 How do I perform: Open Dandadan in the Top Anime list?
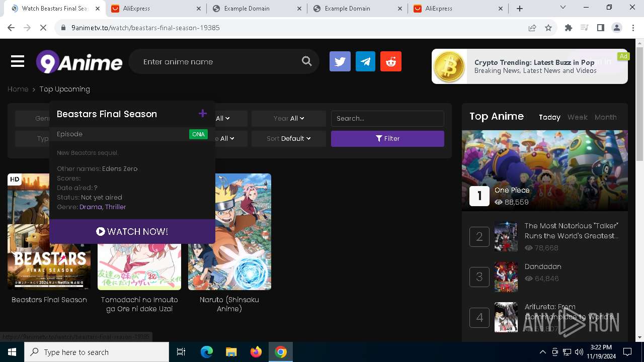pos(543,266)
